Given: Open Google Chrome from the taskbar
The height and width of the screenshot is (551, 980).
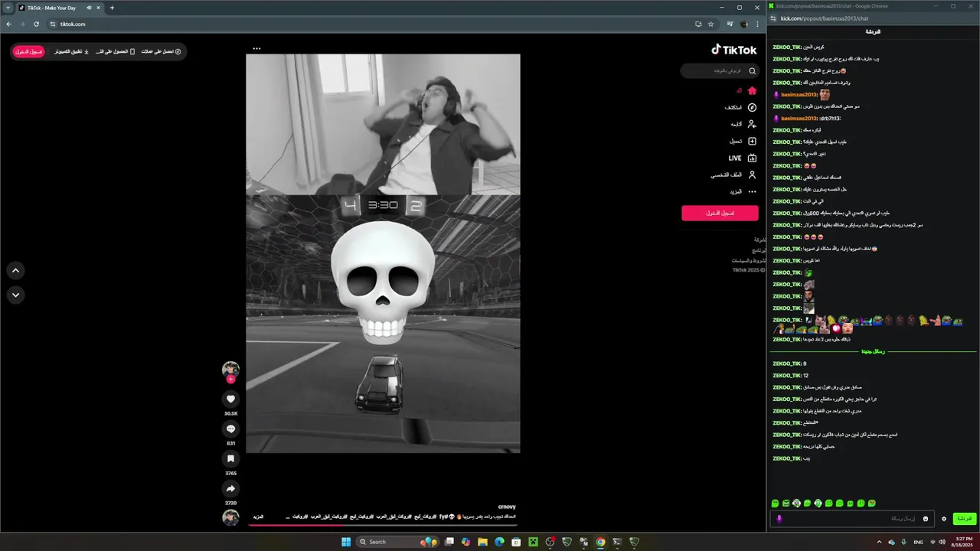Looking at the screenshot, I should pos(600,542).
